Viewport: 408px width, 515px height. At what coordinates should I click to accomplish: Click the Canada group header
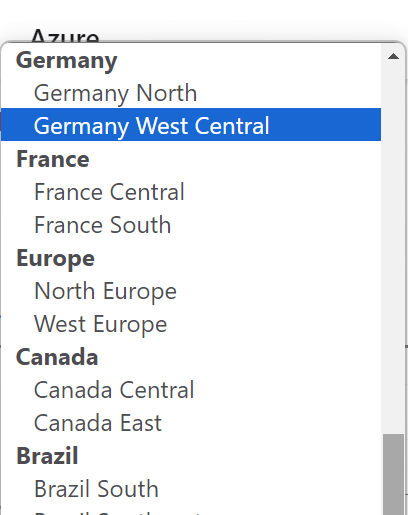coord(57,357)
